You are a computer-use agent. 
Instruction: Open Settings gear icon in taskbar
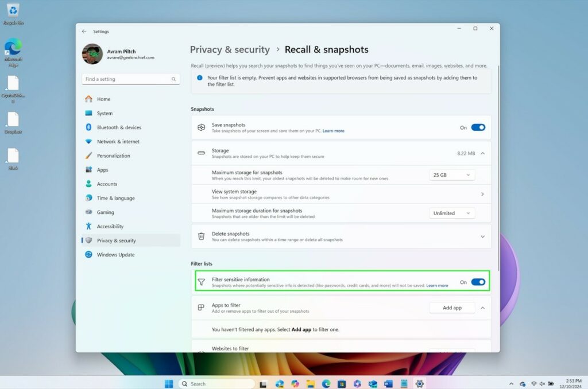(x=420, y=384)
